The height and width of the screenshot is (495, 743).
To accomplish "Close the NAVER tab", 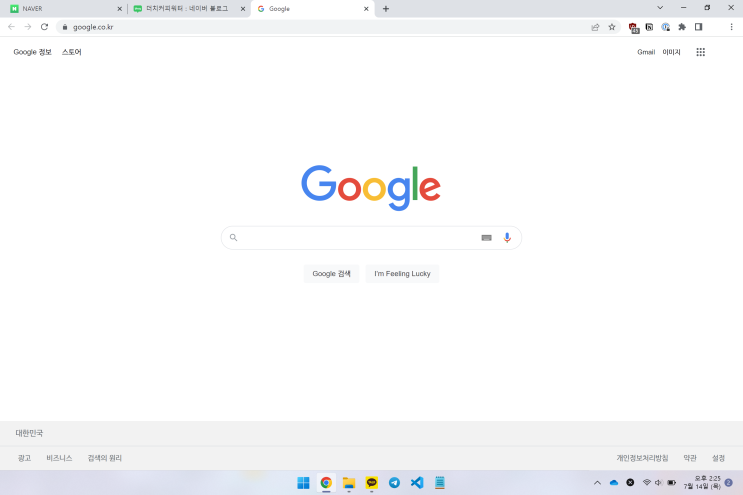I will (119, 9).
